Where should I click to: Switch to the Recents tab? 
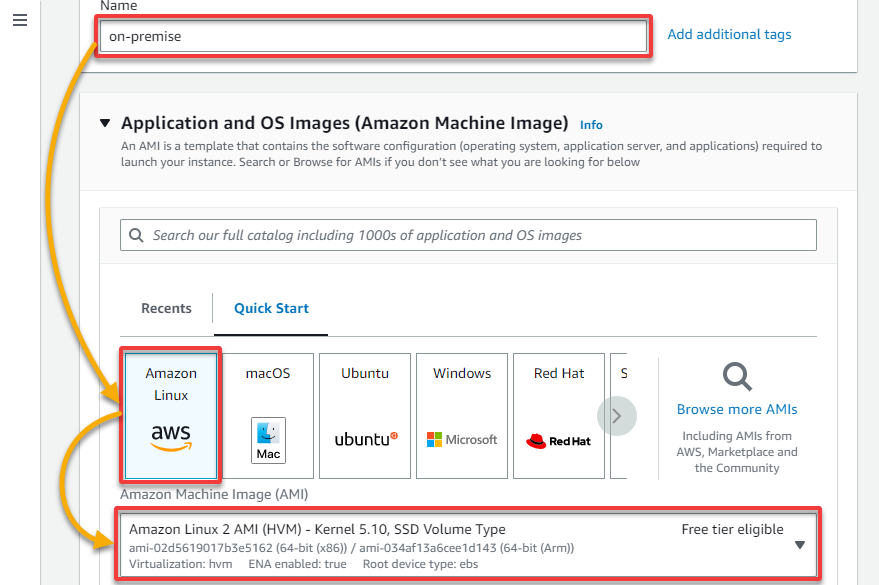166,308
